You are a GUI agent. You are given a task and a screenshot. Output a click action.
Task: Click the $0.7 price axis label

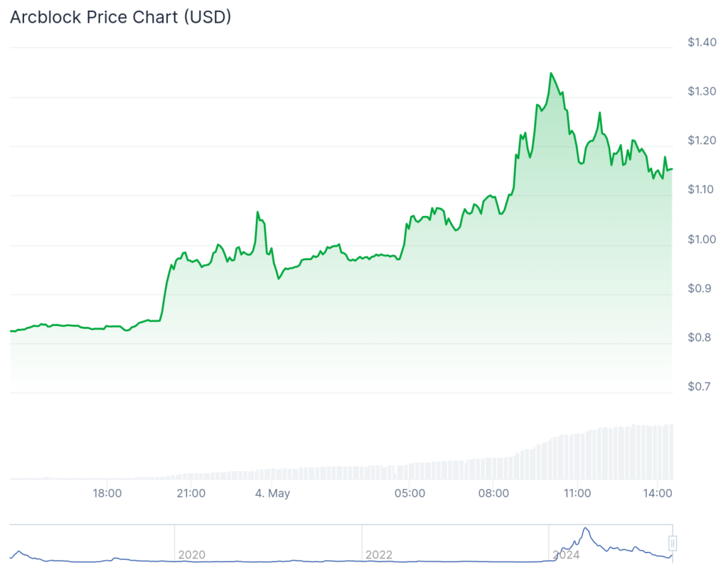point(700,387)
